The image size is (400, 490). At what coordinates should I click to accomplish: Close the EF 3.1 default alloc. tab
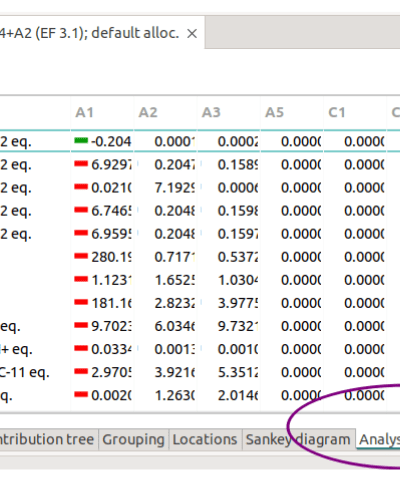tap(192, 33)
